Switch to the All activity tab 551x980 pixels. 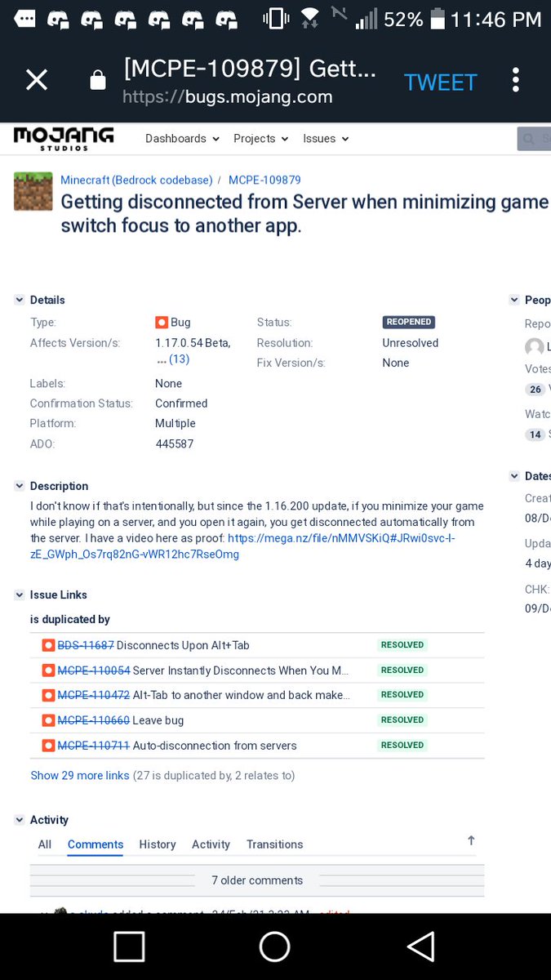coord(45,844)
